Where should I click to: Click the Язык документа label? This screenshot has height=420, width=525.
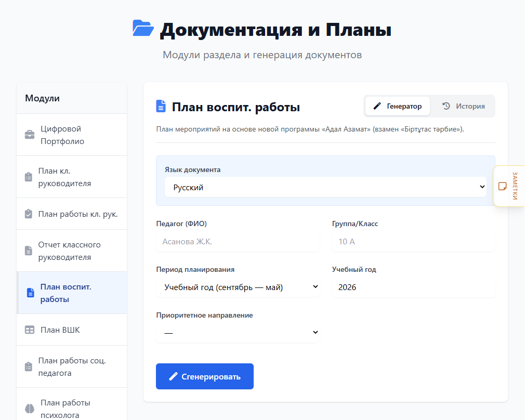[x=192, y=169]
